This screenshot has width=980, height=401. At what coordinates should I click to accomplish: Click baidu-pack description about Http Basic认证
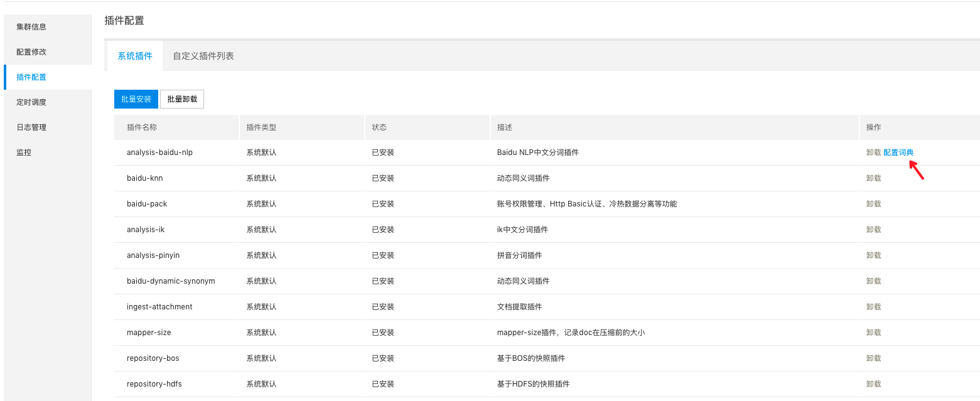(587, 204)
